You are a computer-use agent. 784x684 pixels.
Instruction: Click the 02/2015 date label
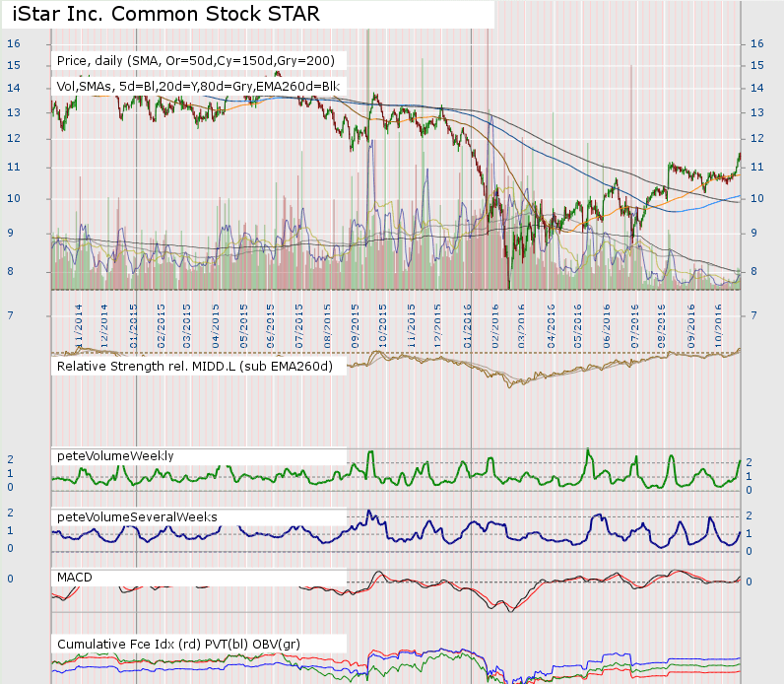(161, 326)
